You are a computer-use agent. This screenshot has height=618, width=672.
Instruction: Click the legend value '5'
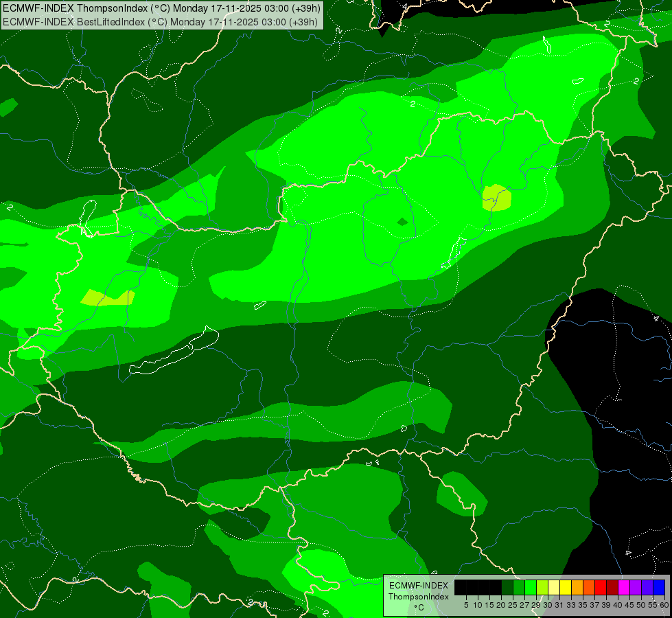click(x=466, y=605)
